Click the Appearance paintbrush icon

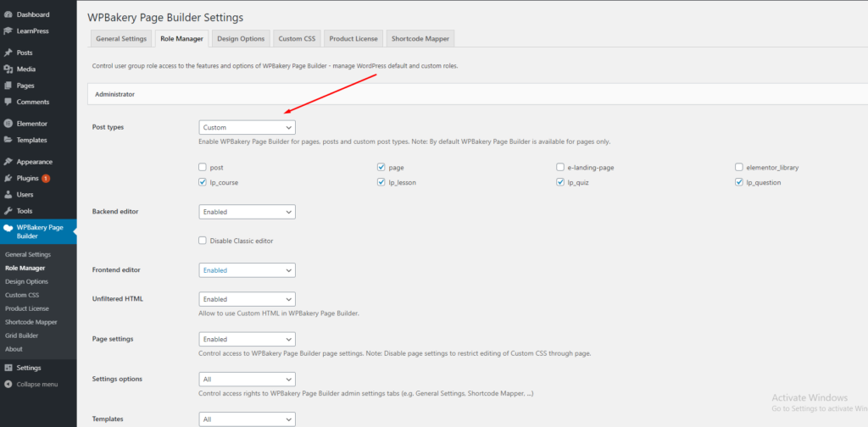click(8, 162)
